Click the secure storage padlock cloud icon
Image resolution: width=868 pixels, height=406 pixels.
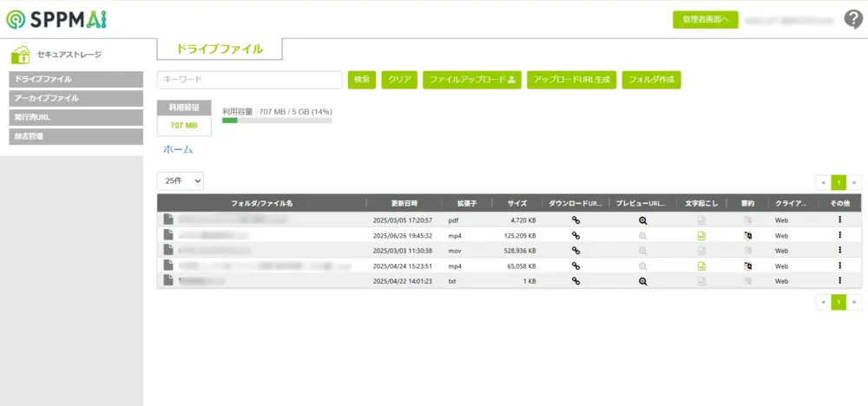21,55
